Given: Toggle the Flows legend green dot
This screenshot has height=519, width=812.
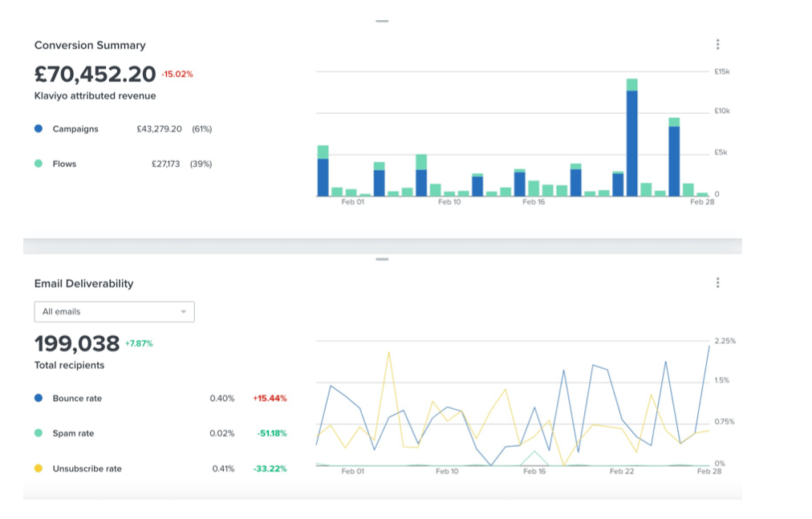Looking at the screenshot, I should pyautogui.click(x=39, y=164).
